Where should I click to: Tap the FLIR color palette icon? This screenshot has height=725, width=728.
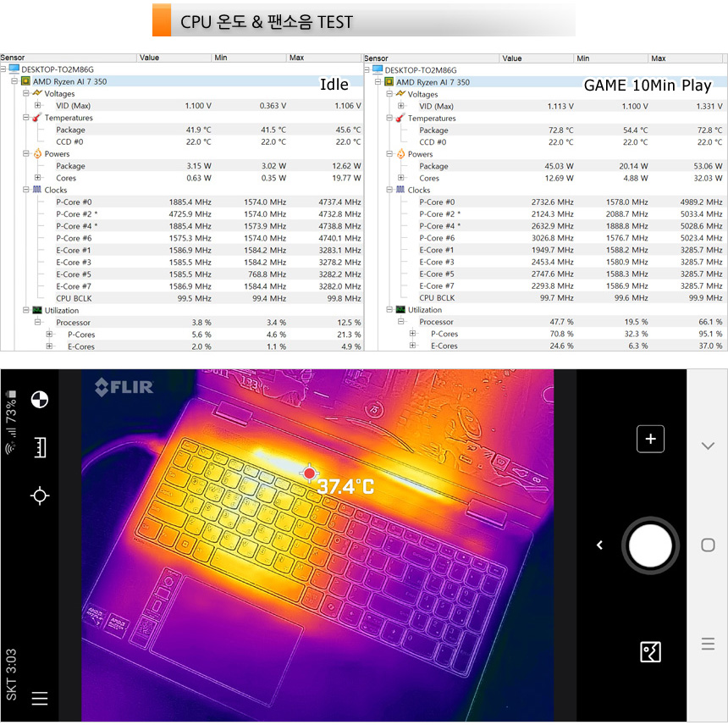coord(40,400)
